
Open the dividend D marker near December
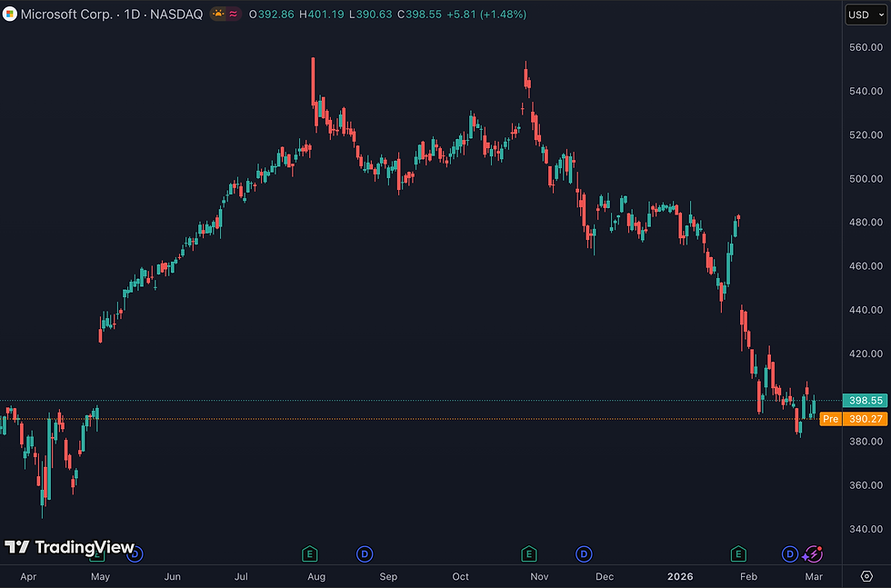pos(584,553)
